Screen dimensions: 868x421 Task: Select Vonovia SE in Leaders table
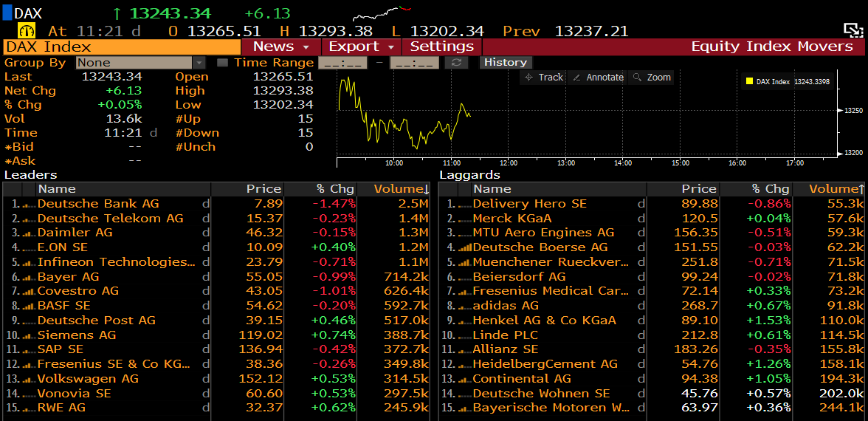pos(216,393)
